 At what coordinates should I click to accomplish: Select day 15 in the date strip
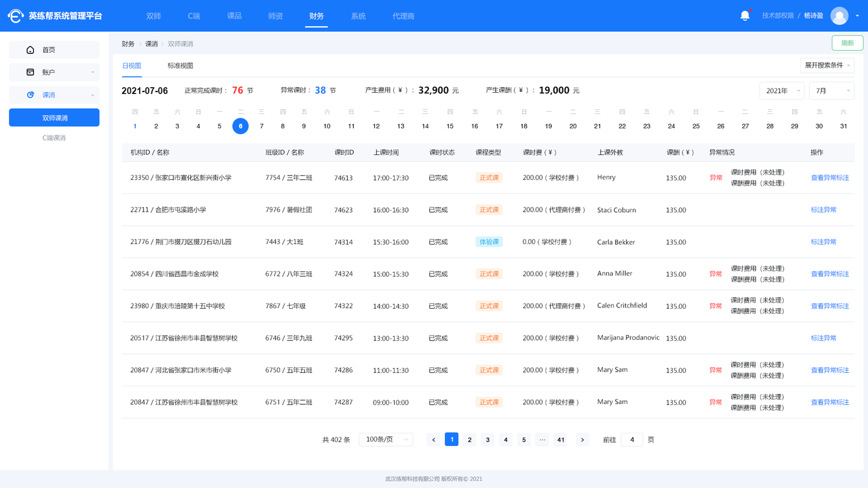(x=450, y=126)
